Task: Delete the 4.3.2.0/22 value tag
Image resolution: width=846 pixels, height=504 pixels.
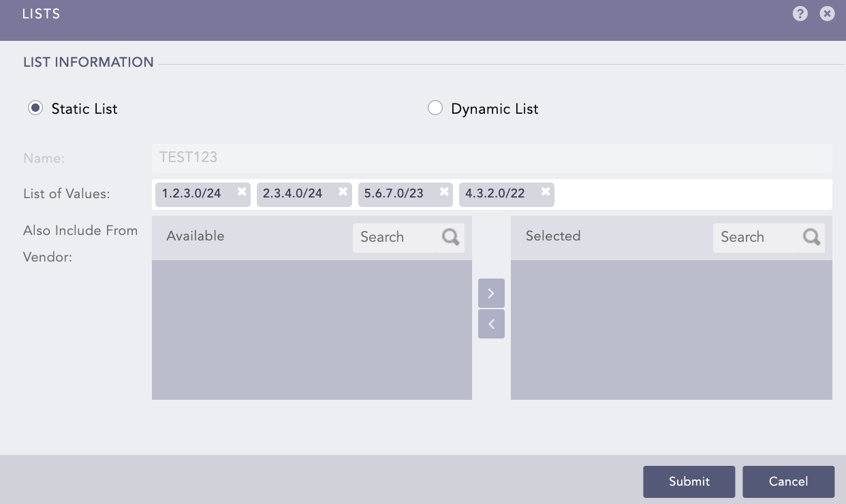Action: coord(546,192)
